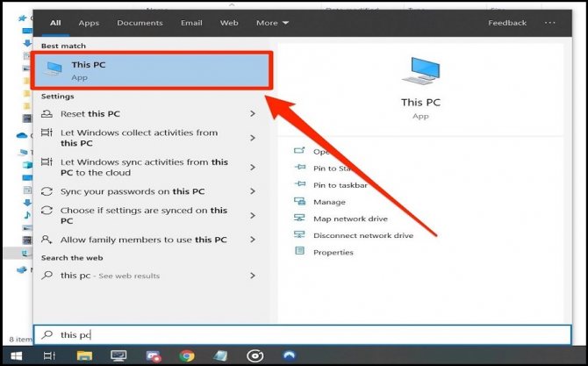Click the Settings icon beside Let Windows collect
Image resolution: width=588 pixels, height=366 pixels.
[x=47, y=133]
